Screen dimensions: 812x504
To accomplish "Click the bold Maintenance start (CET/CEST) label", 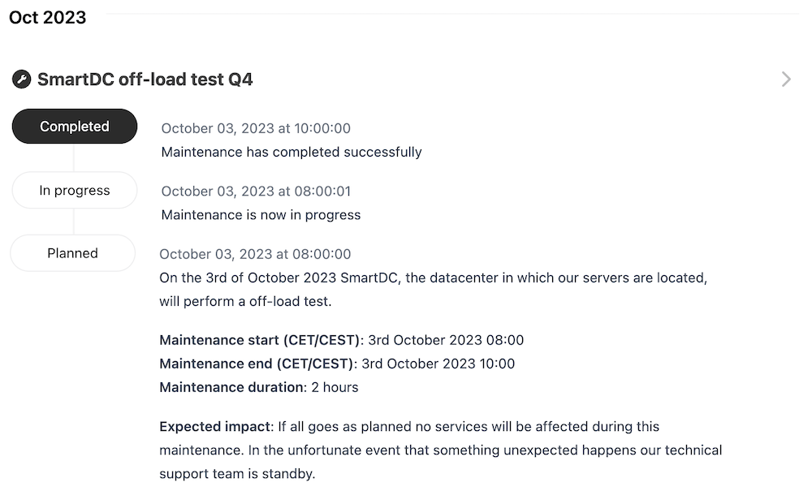I will pyautogui.click(x=259, y=340).
